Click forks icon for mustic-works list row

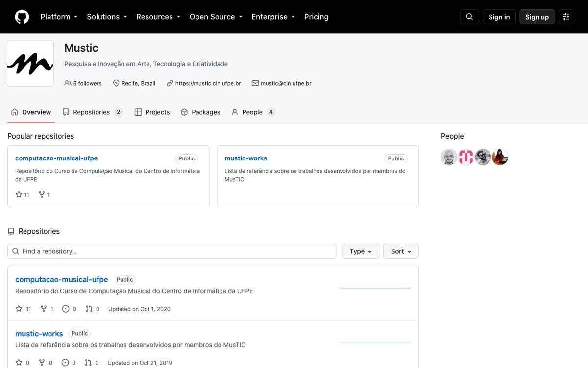43,363
